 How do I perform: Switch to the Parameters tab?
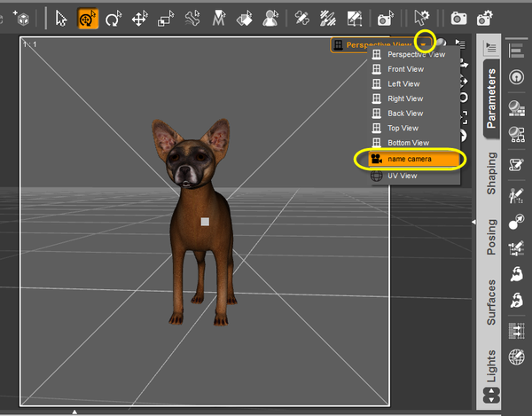click(491, 98)
